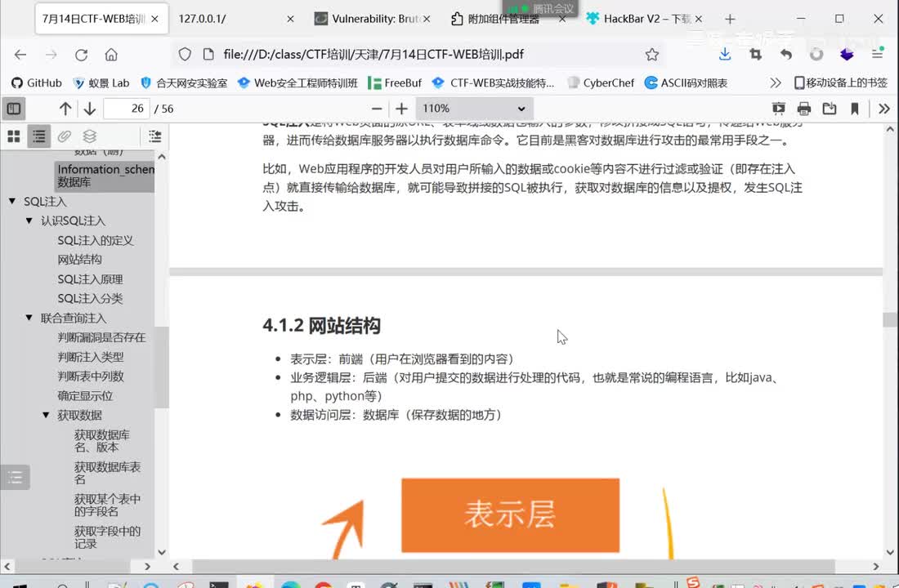Open outline entry 网站结构
Screen dimensions: 899x588
coord(80,260)
